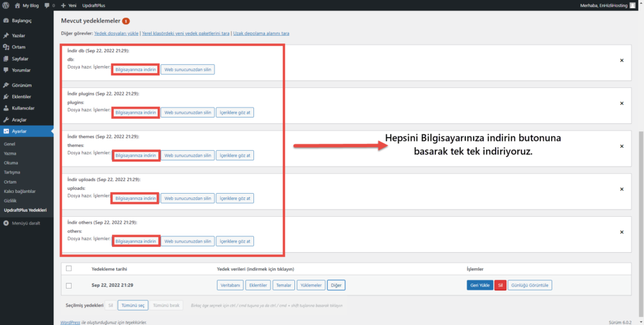This screenshot has width=644, height=325.
Task: Download db with Bilgisayarınıza indirin
Action: (136, 70)
